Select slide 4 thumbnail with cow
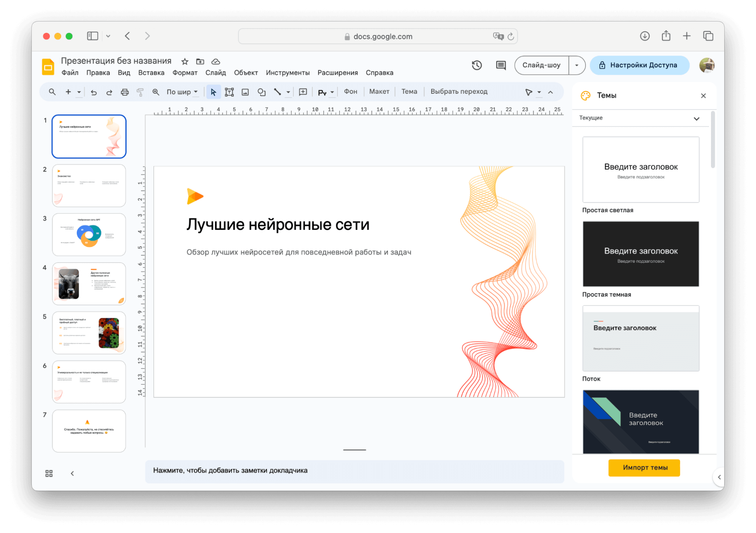This screenshot has height=533, width=756. [89, 284]
